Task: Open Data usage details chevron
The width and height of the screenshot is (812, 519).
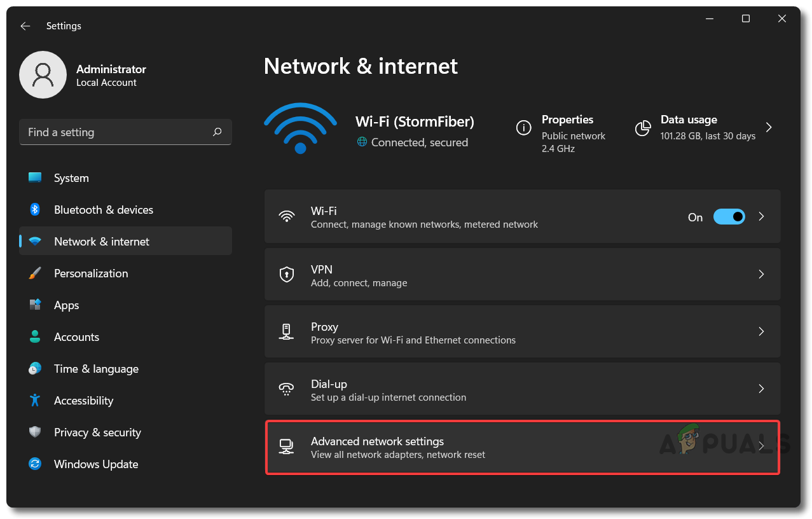Action: (x=769, y=127)
